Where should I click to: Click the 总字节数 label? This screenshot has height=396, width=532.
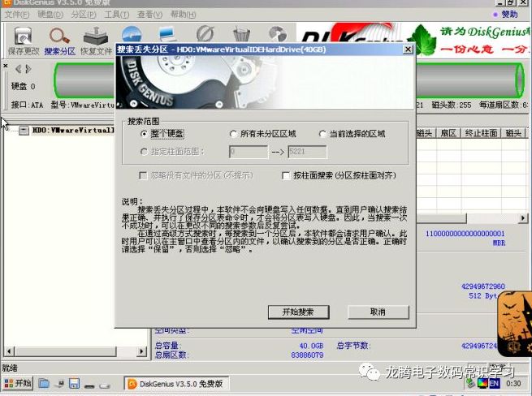[353, 346]
